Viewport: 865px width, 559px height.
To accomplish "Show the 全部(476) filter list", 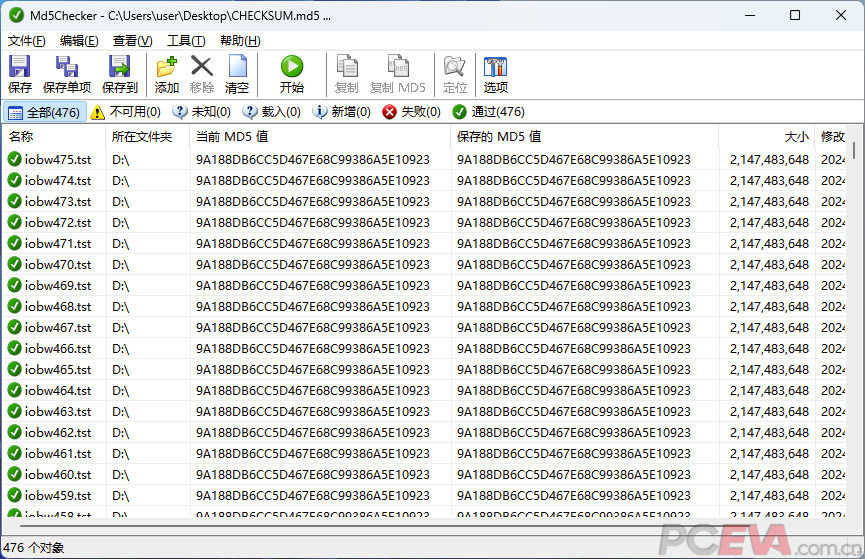I will [44, 112].
